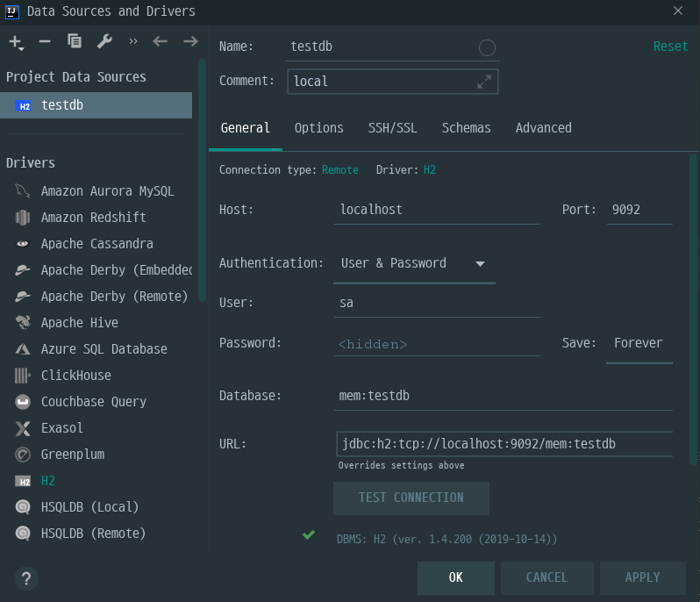Image resolution: width=700 pixels, height=602 pixels.
Task: Click H2 driver icon in Drivers list
Action: pyautogui.click(x=23, y=482)
